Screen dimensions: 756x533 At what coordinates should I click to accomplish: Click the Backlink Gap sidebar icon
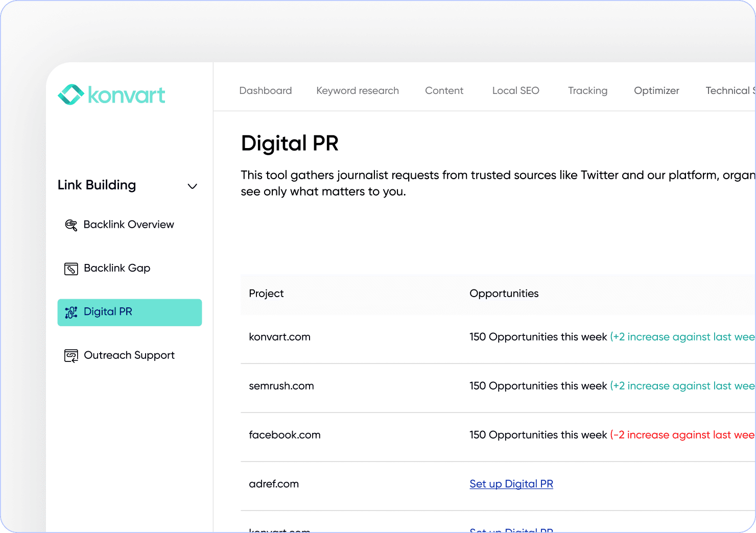71,269
